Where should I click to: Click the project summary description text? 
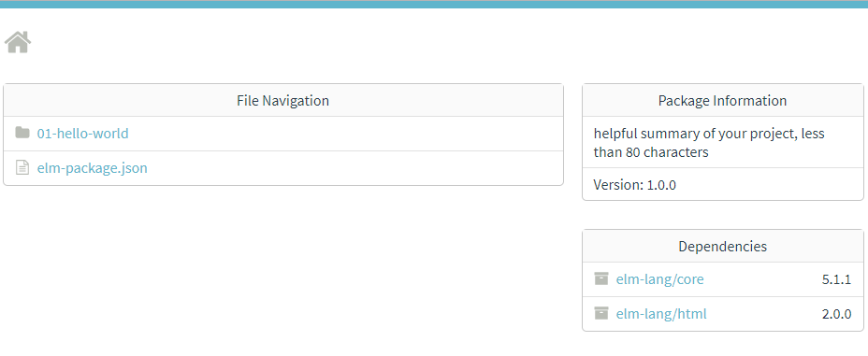[x=709, y=143]
